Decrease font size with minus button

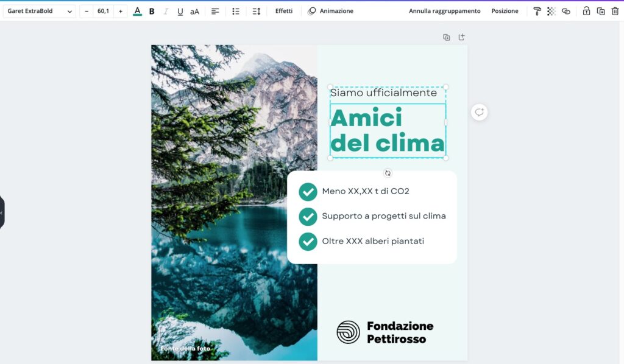[87, 11]
